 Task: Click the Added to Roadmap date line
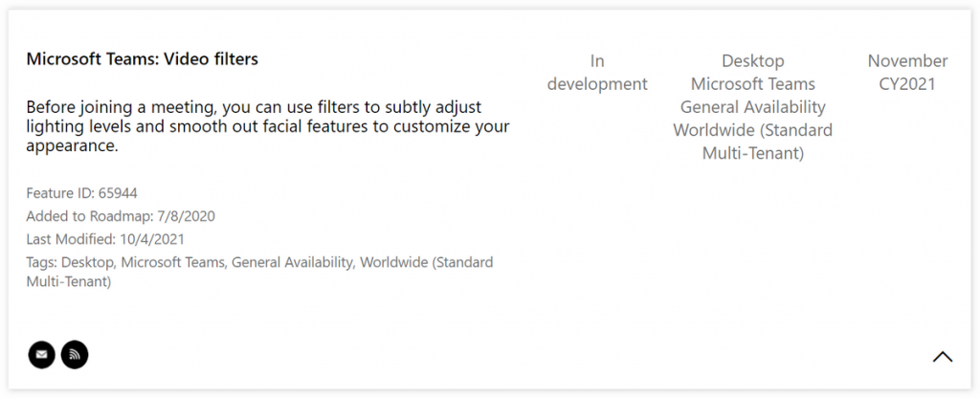coord(121,216)
